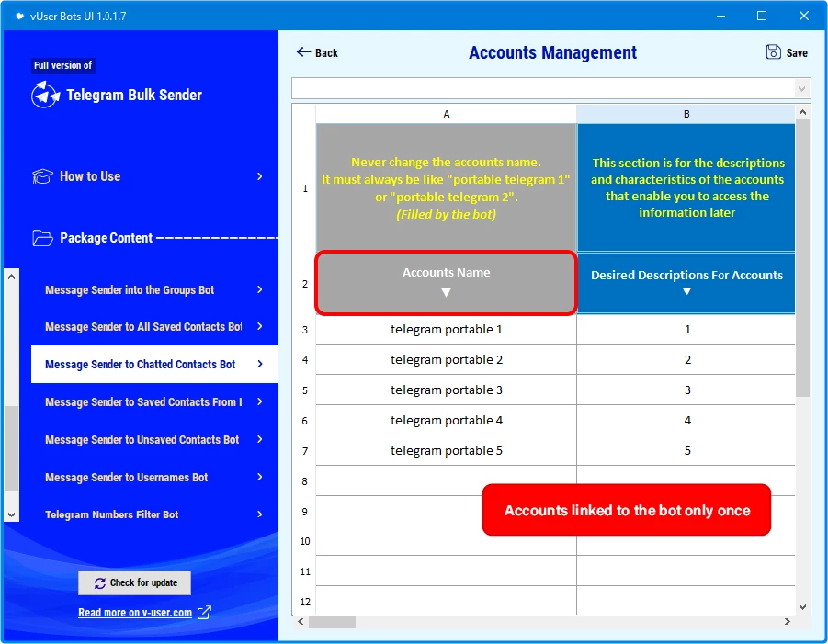Click the spreadsheet horizontal scroll right arrow

tap(787, 621)
